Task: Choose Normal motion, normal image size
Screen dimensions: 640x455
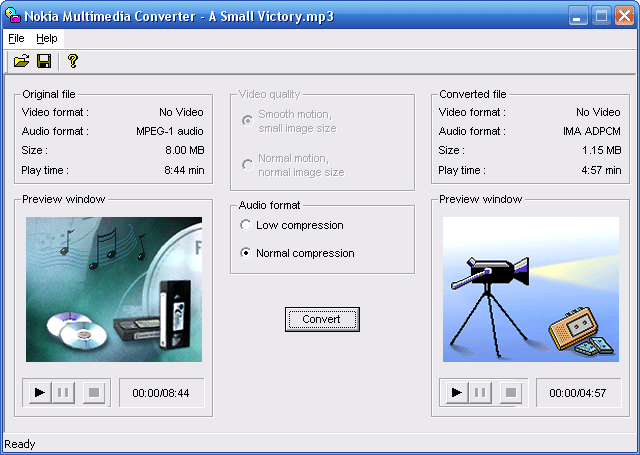Action: click(247, 165)
